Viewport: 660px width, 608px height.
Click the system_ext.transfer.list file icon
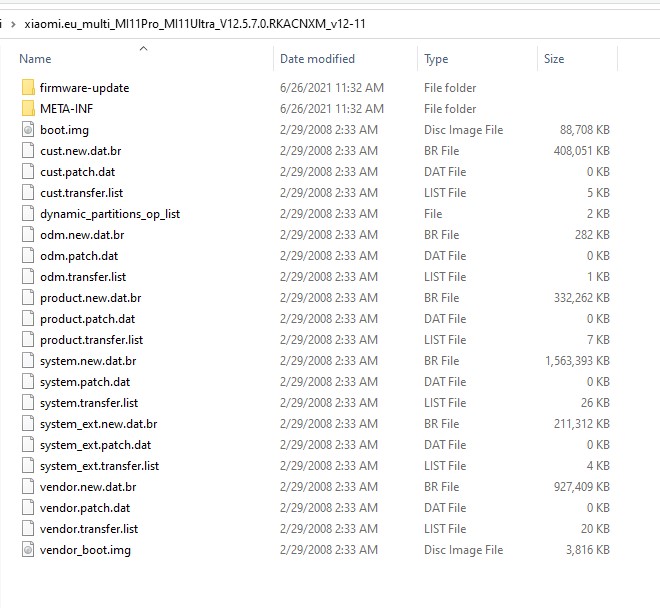coord(28,466)
